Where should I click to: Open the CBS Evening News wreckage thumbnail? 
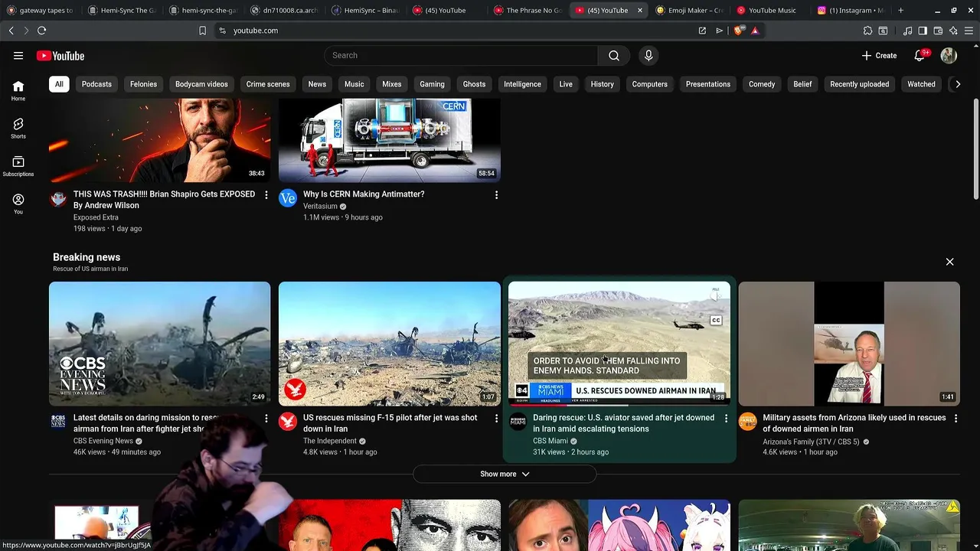tap(160, 344)
